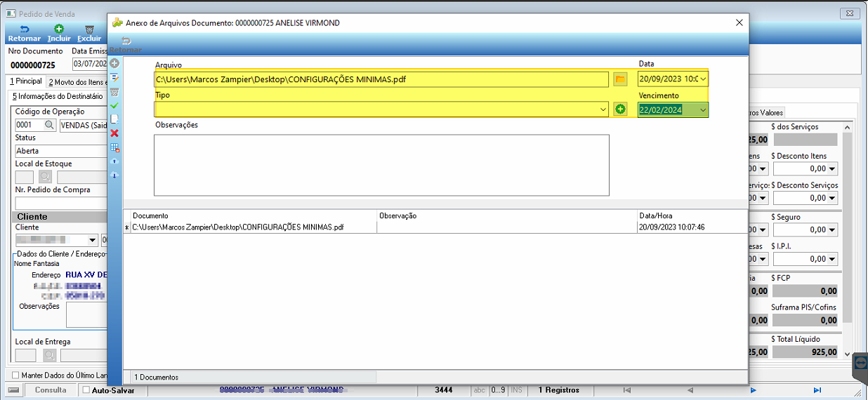Click $ Total Líquido 925,00 value
The image size is (868, 400).
point(805,352)
